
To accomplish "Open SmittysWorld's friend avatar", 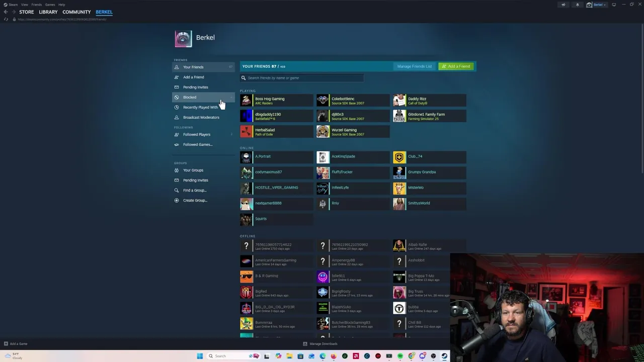I will 399,205.
